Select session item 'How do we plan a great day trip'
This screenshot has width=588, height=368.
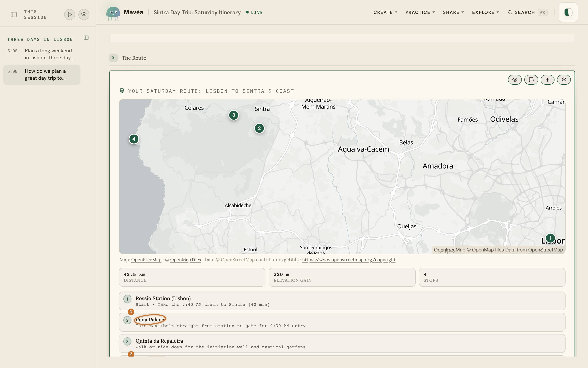tap(42, 75)
